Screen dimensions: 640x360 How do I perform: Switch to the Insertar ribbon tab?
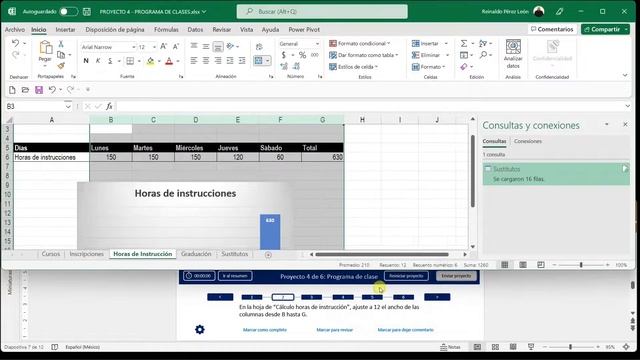tap(65, 29)
